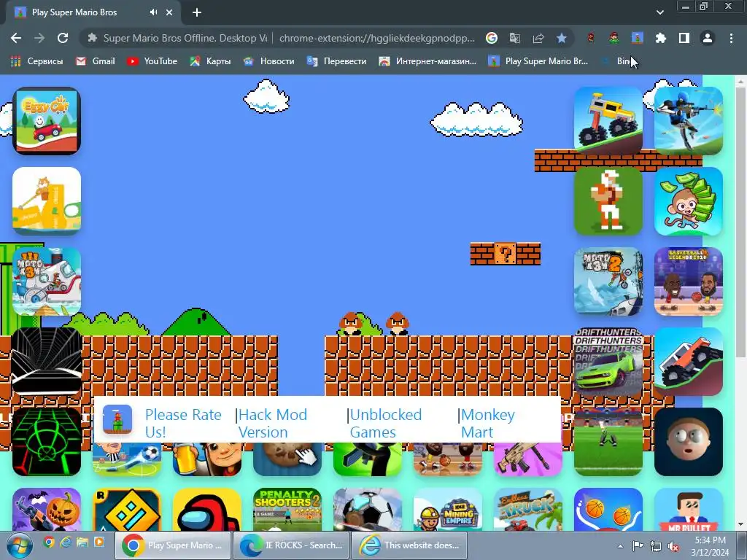Open the Unblocked Games link
Image resolution: width=747 pixels, height=560 pixels.
pyautogui.click(x=385, y=424)
